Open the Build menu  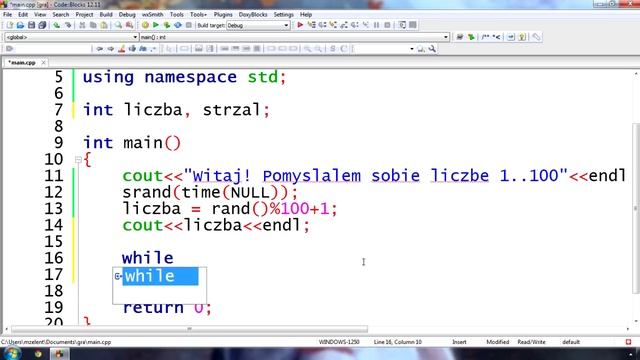click(x=106, y=14)
